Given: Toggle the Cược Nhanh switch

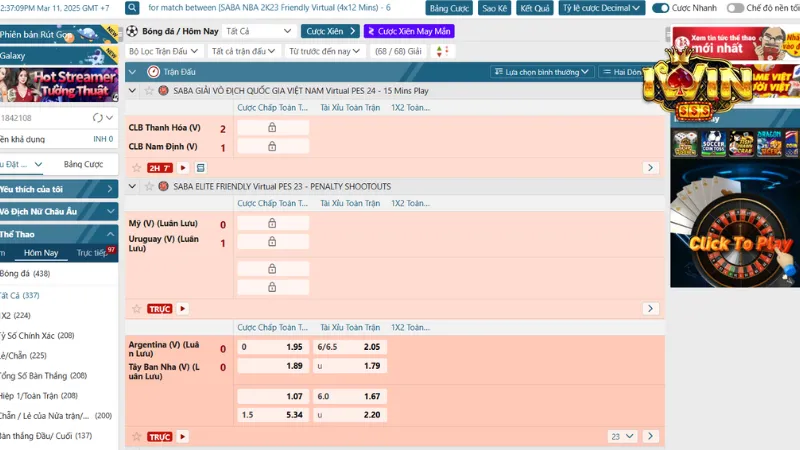Looking at the screenshot, I should coord(661,8).
